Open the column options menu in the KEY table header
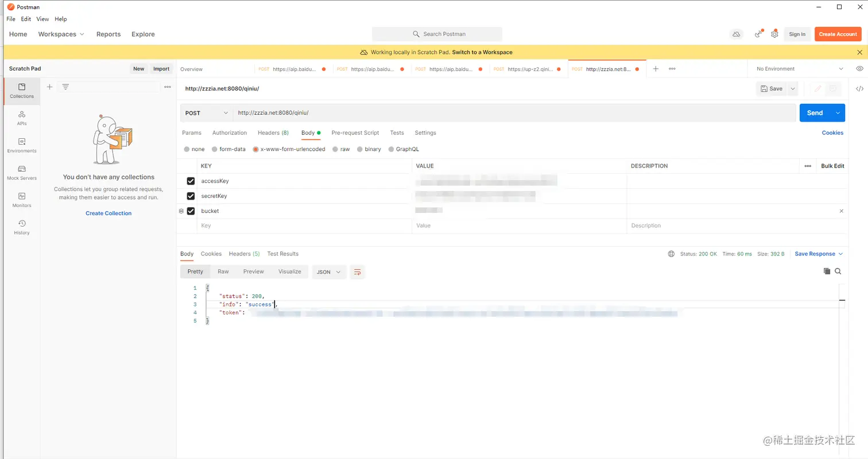The width and height of the screenshot is (868, 459). pyautogui.click(x=808, y=166)
